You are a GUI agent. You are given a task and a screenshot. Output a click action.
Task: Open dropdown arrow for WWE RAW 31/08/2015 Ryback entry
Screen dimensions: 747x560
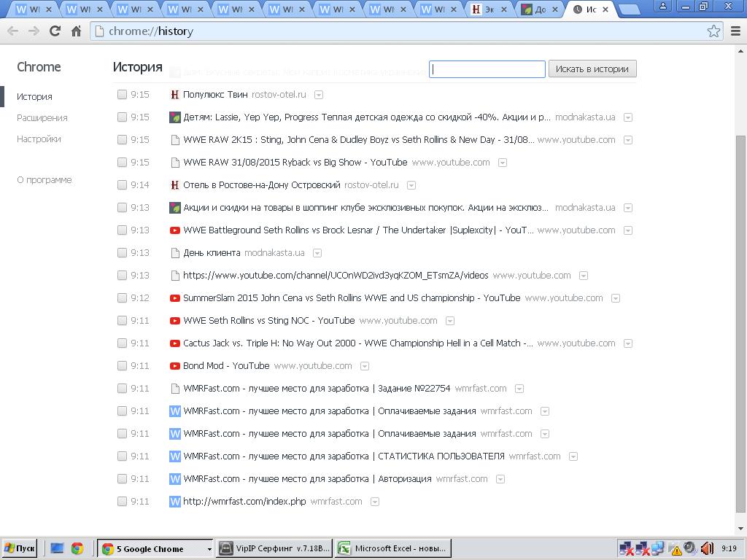[x=502, y=163]
